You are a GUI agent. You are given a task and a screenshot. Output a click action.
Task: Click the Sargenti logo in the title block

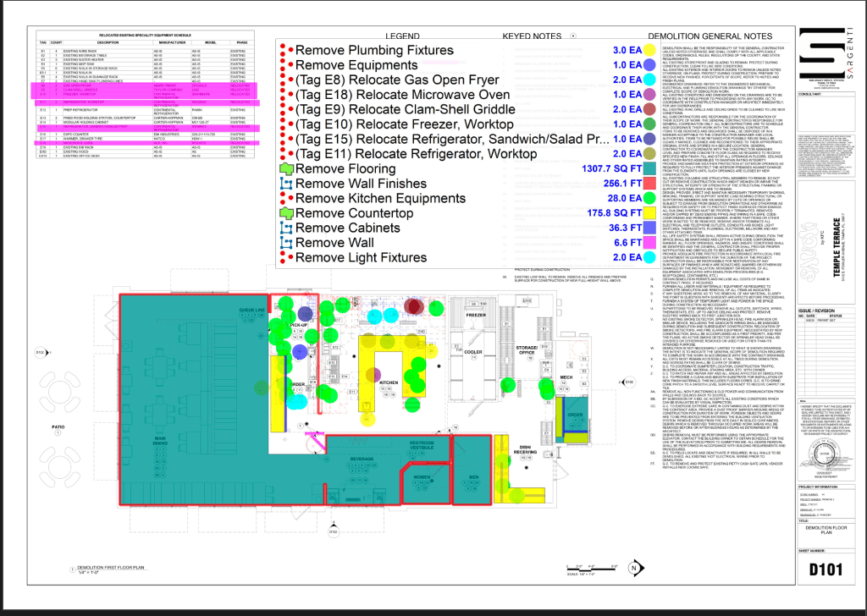[x=815, y=62]
